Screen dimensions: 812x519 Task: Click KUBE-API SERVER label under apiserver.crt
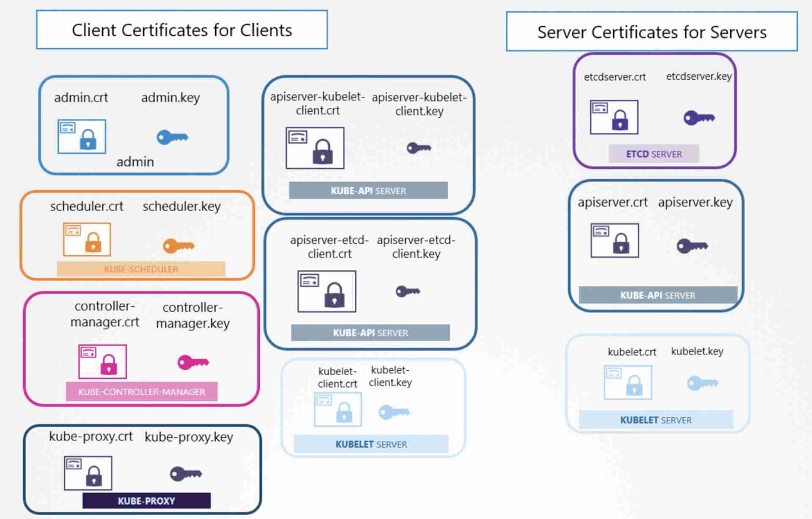click(658, 295)
